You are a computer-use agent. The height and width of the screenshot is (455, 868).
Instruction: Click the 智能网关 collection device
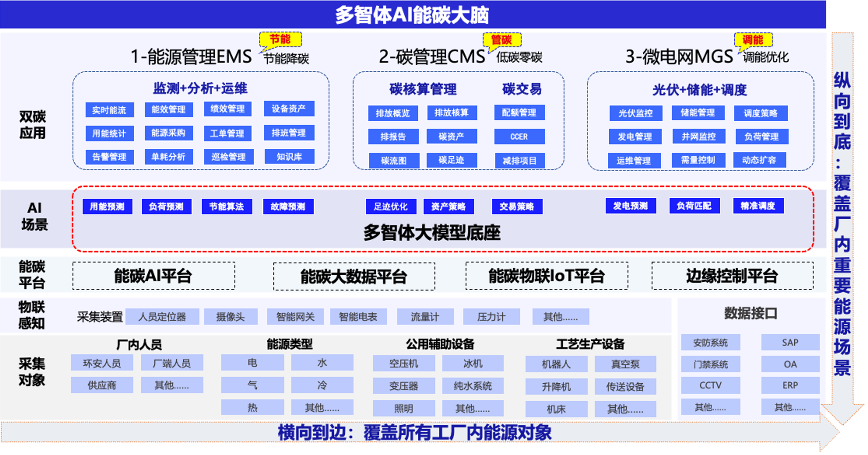[295, 317]
